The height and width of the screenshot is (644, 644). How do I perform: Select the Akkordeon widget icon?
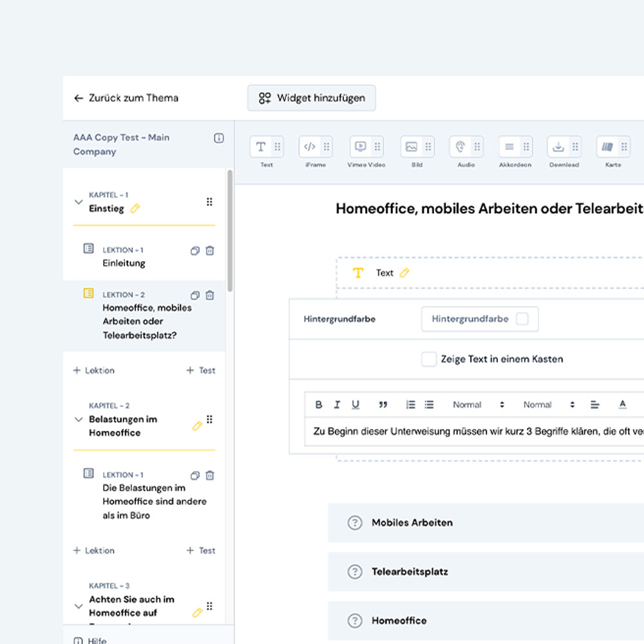(x=510, y=146)
